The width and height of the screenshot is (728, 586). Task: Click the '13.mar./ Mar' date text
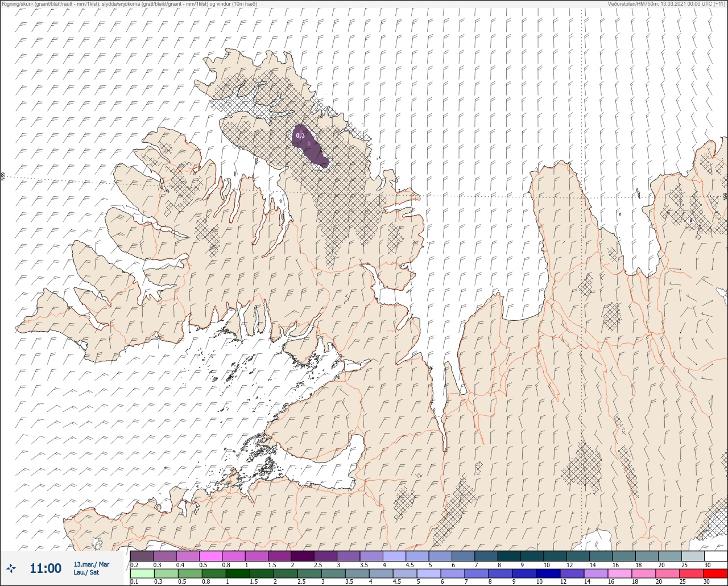[91, 564]
